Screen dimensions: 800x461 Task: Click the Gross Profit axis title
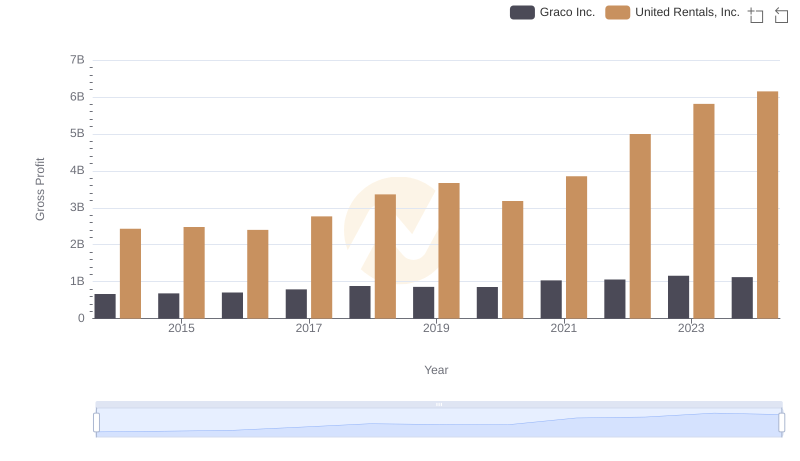tap(40, 189)
